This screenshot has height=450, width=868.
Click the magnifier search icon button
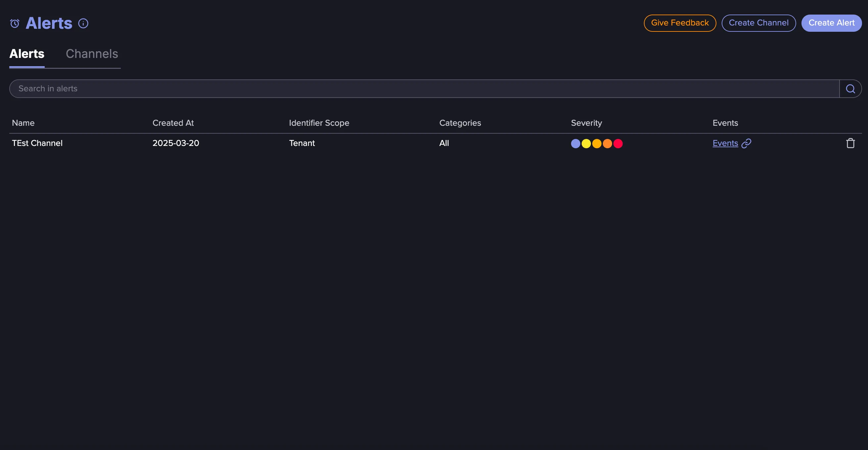[x=850, y=89]
